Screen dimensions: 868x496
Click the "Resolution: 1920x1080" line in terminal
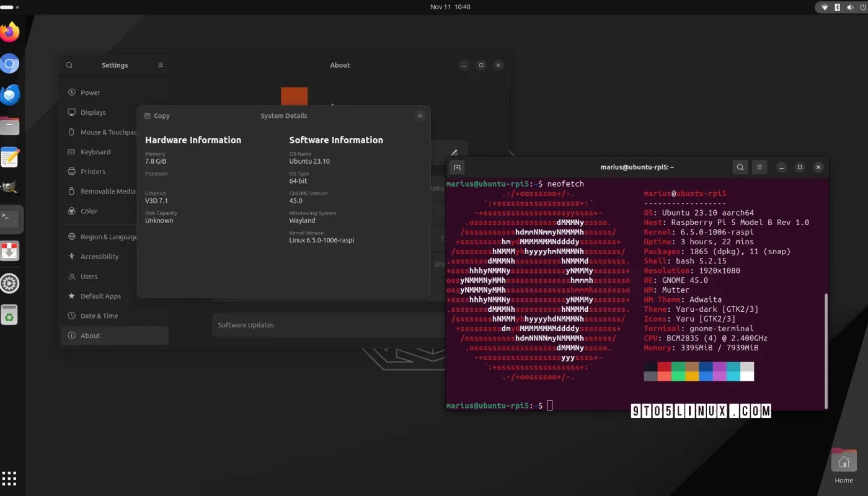tap(692, 271)
